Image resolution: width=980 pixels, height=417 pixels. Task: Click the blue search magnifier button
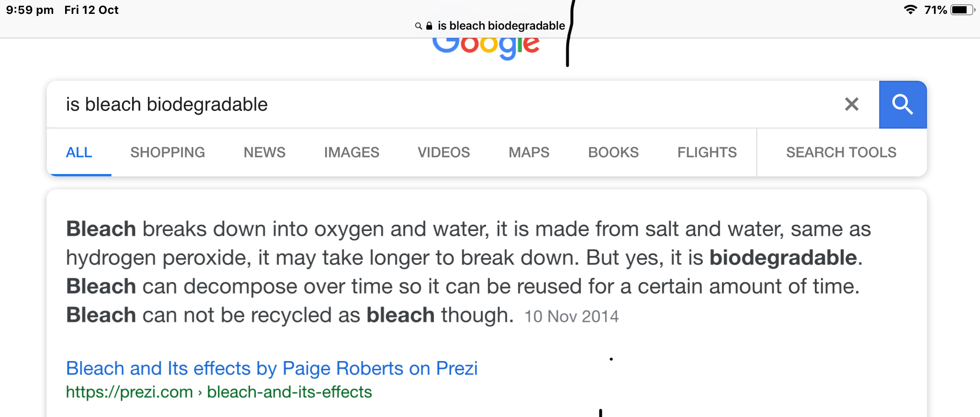tap(902, 104)
